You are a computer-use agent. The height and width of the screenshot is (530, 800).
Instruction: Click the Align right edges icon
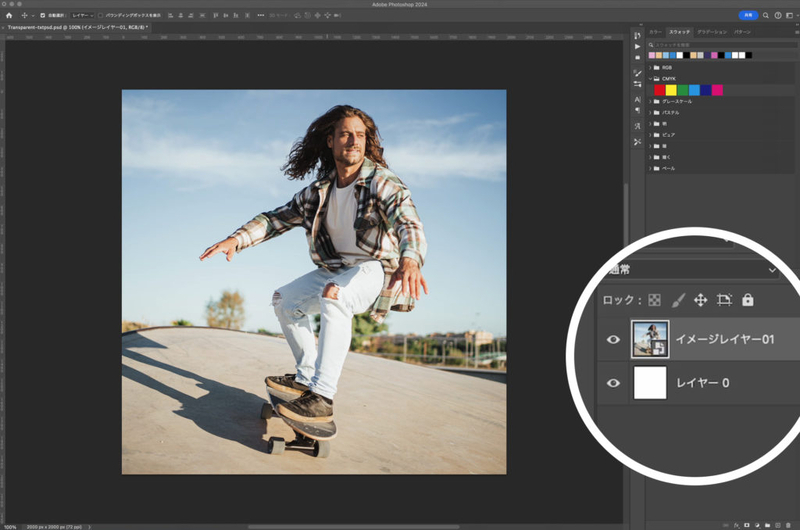[191, 16]
